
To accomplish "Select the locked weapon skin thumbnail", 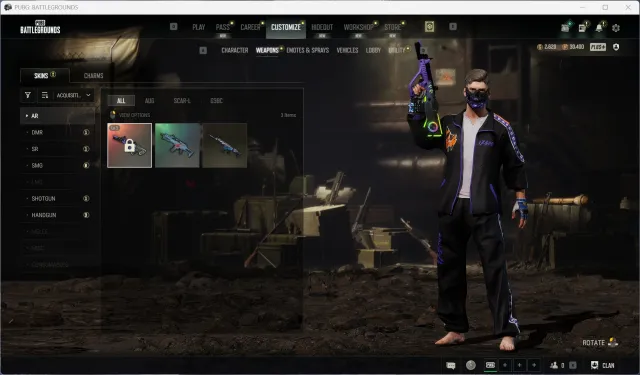I will [129, 146].
